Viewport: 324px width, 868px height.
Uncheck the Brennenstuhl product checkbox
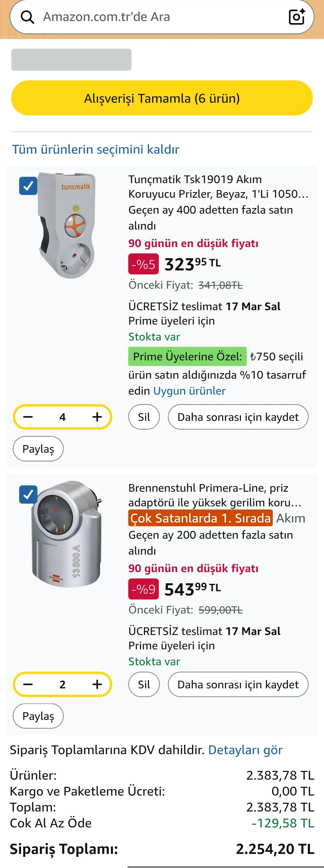click(x=28, y=494)
